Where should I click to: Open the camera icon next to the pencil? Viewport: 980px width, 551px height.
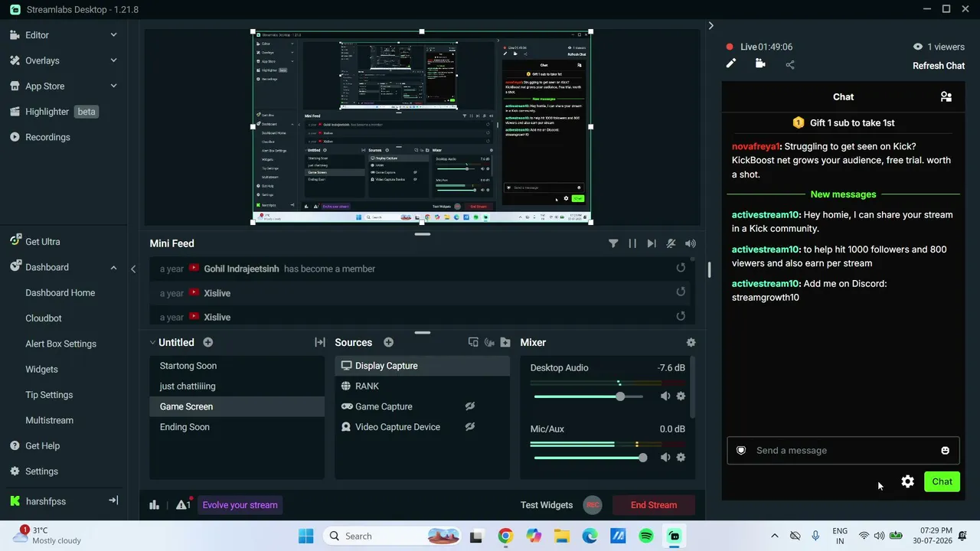(760, 64)
